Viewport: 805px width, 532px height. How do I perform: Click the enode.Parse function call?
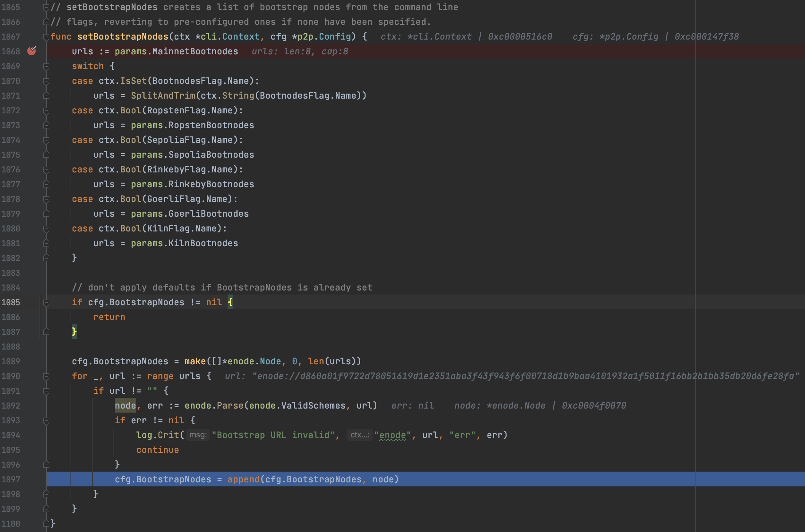tap(214, 406)
